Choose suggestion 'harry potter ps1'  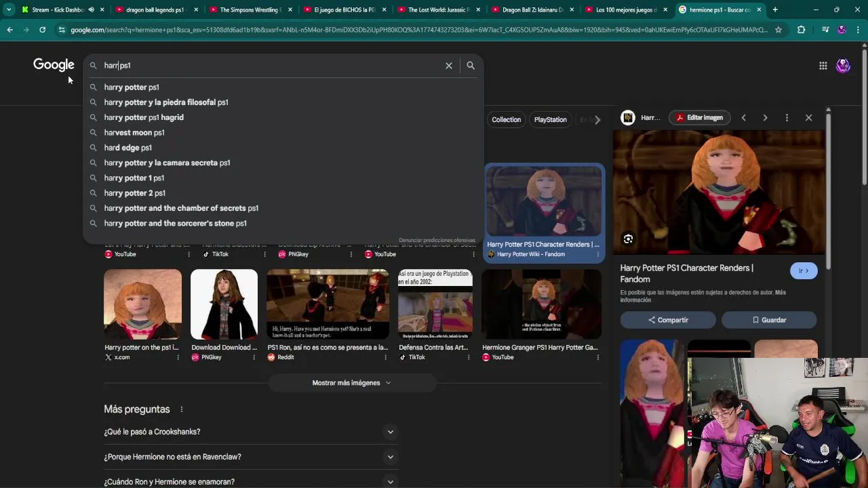(283, 87)
